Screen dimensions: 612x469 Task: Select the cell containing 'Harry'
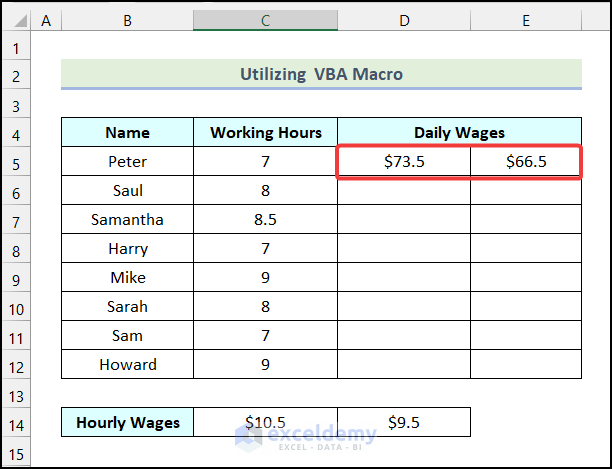127,248
